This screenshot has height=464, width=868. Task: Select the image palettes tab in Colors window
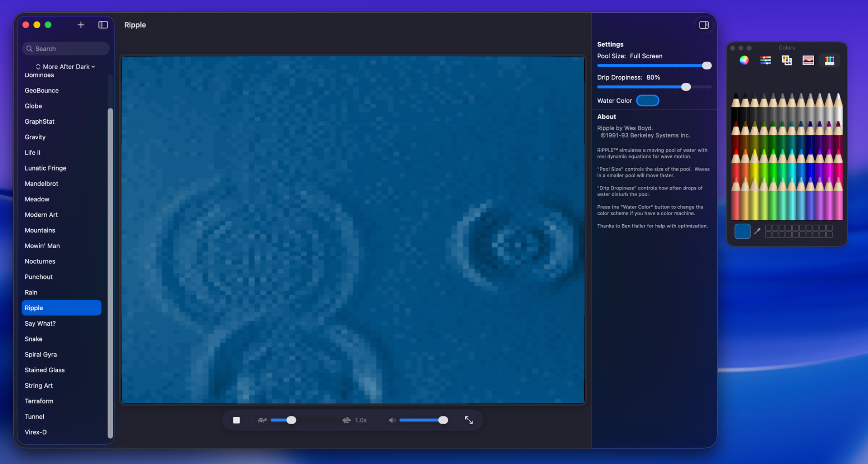click(x=808, y=60)
